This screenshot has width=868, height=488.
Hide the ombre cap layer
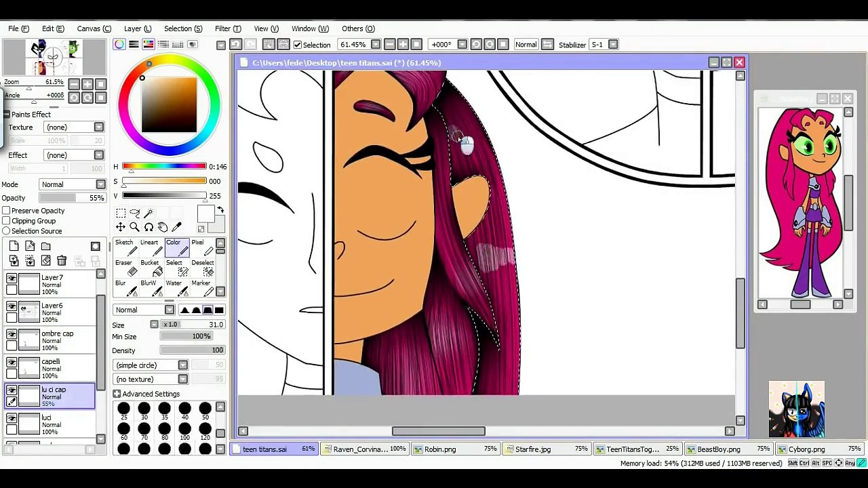tap(12, 335)
